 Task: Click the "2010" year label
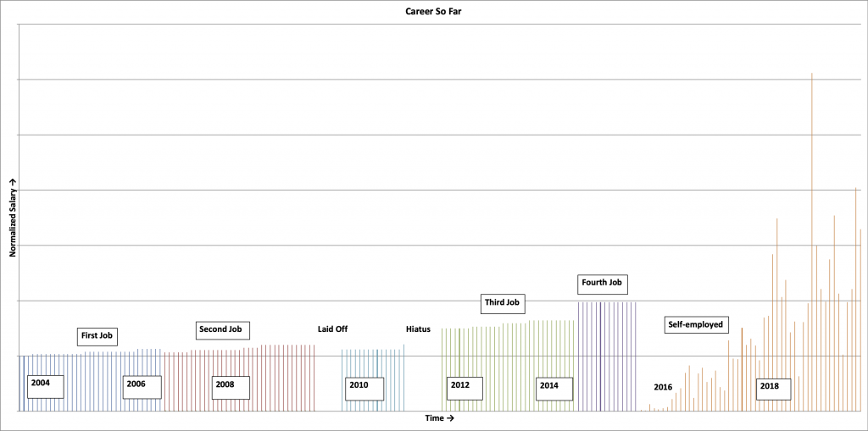click(364, 389)
